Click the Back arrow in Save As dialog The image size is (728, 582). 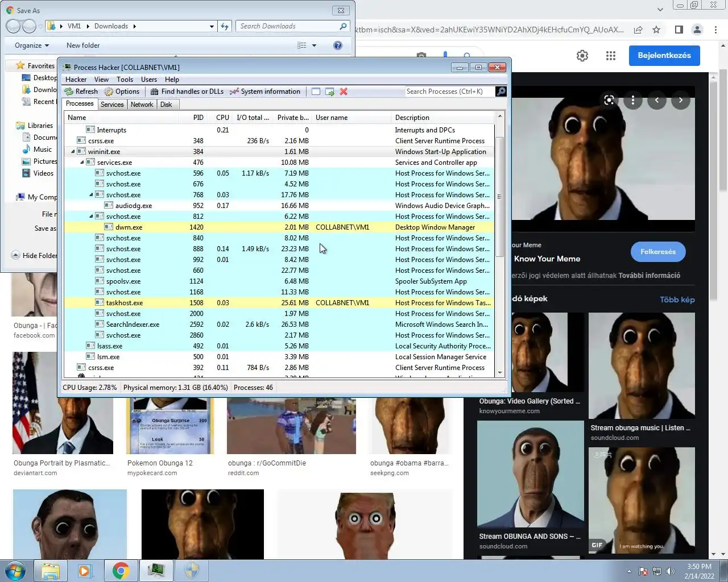tap(13, 26)
